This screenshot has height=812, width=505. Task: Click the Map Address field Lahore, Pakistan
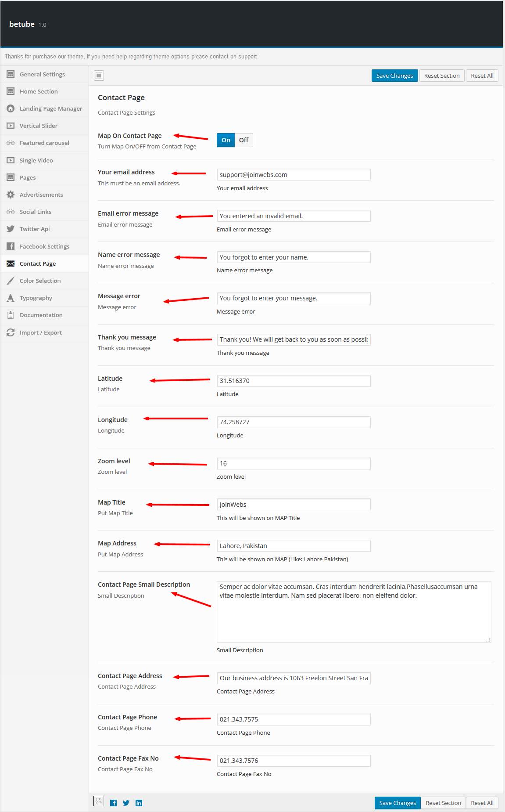[294, 545]
